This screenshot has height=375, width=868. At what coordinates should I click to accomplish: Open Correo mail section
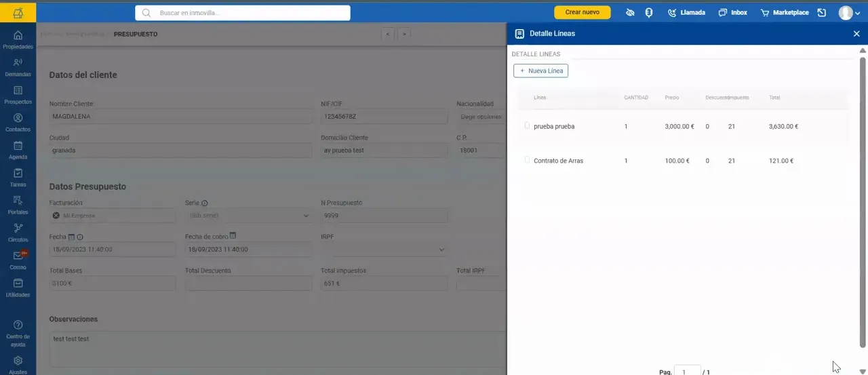(18, 260)
